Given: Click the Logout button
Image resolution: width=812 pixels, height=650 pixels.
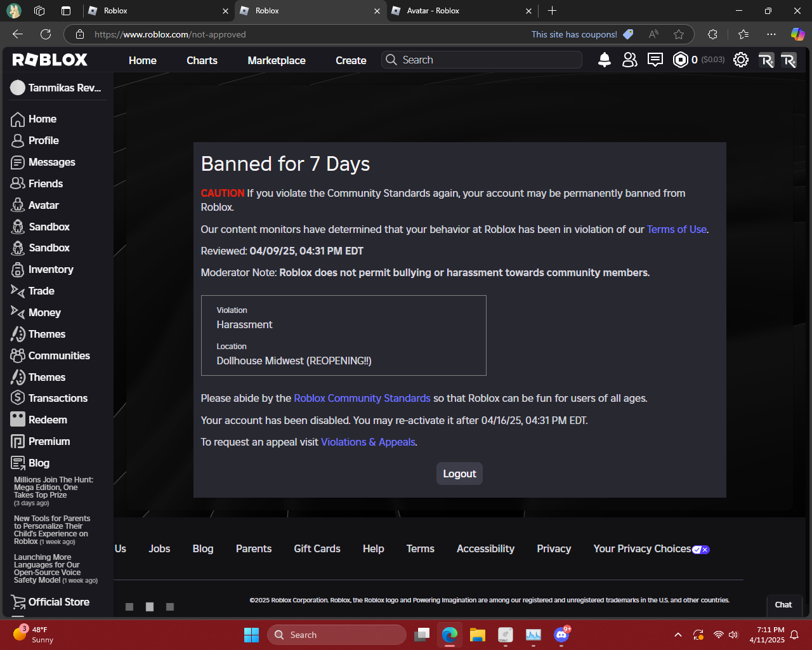Looking at the screenshot, I should pos(459,474).
